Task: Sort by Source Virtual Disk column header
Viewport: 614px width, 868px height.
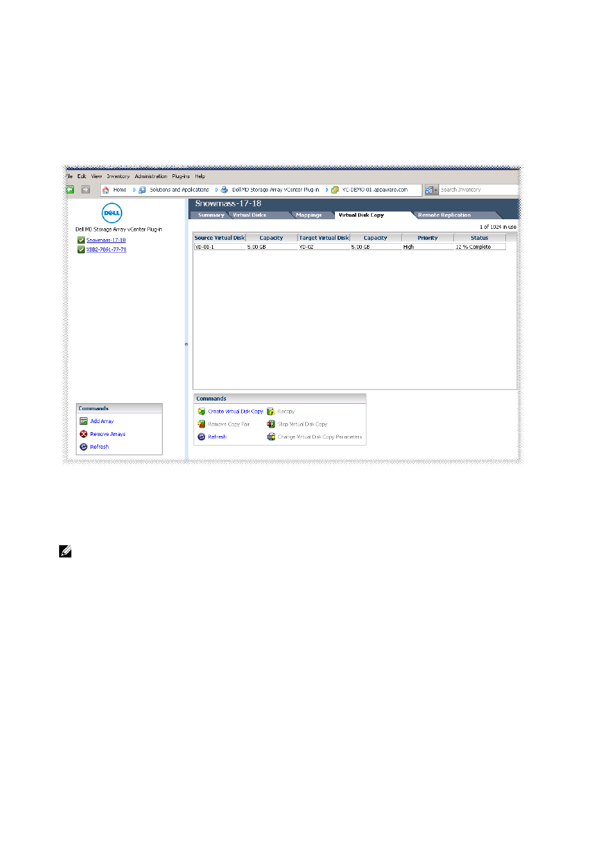Action: click(220, 238)
